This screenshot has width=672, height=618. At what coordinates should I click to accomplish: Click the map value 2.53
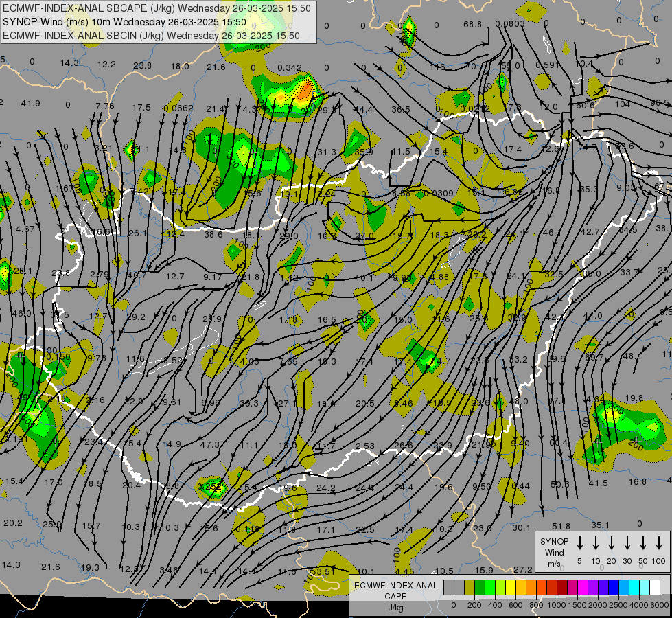[365, 446]
